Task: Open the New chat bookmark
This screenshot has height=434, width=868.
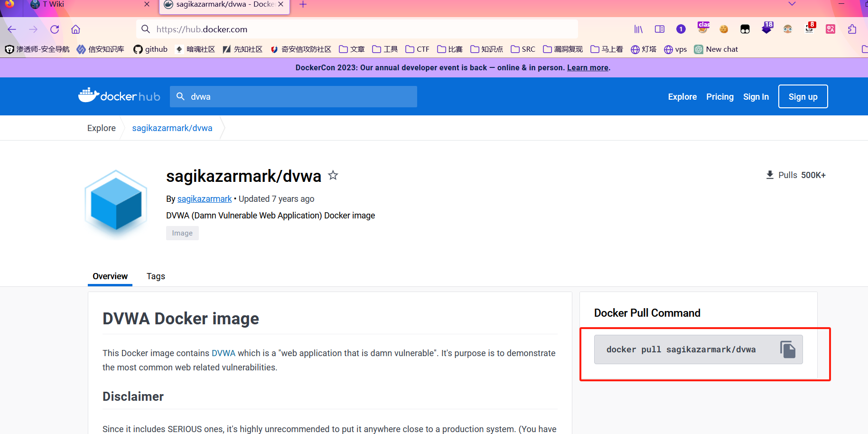Action: (716, 49)
